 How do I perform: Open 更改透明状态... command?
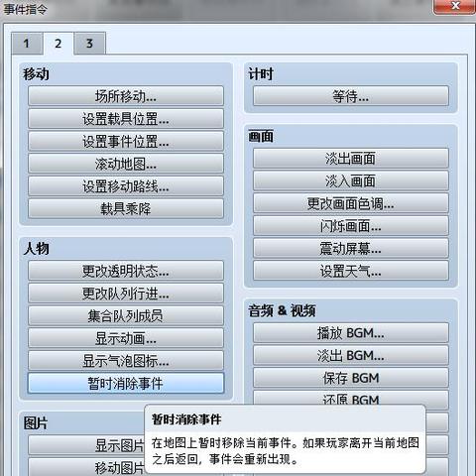point(126,271)
